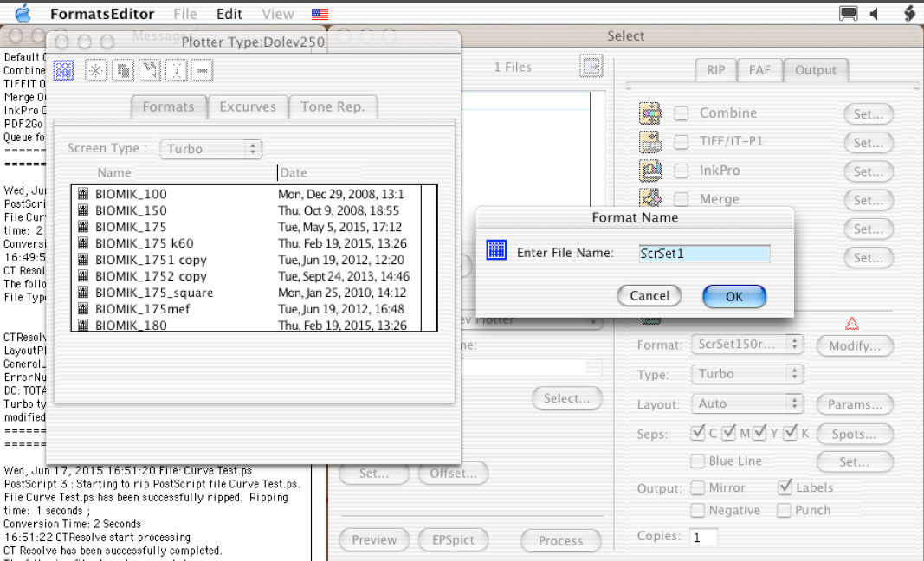Viewport: 924px width, 561px height.
Task: Enable the Mirror output checkbox
Action: point(698,488)
